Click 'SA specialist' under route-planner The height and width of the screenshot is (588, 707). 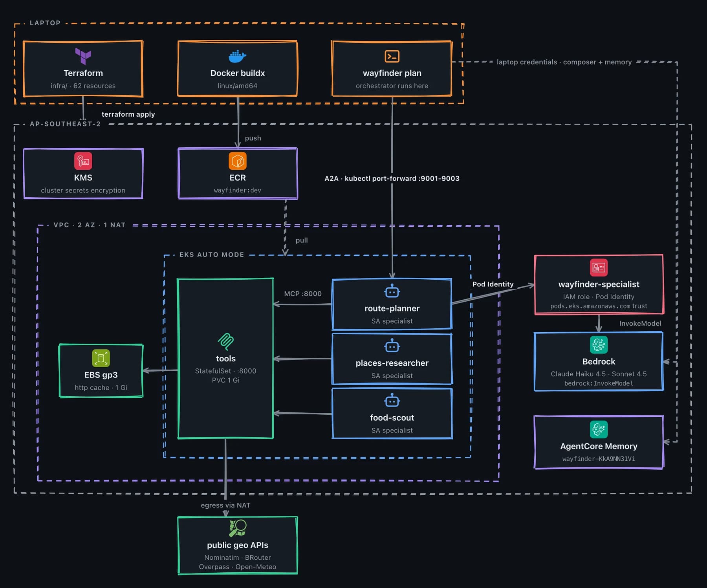(392, 321)
